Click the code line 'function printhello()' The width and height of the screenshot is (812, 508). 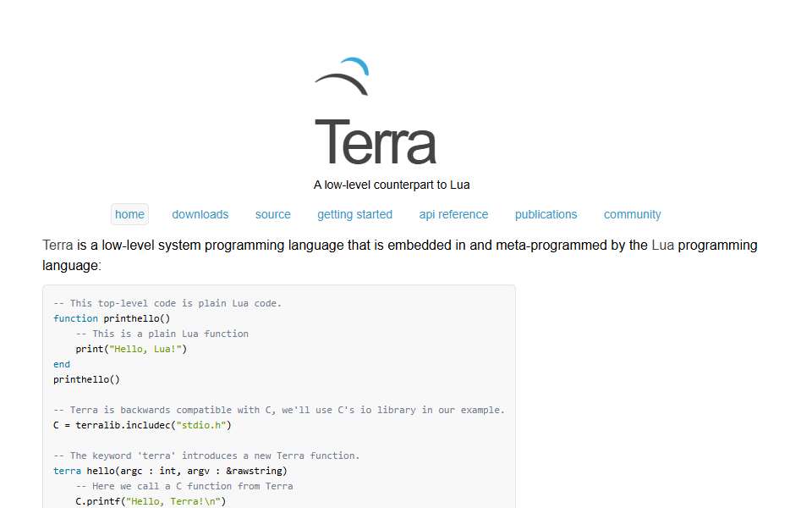pos(112,318)
